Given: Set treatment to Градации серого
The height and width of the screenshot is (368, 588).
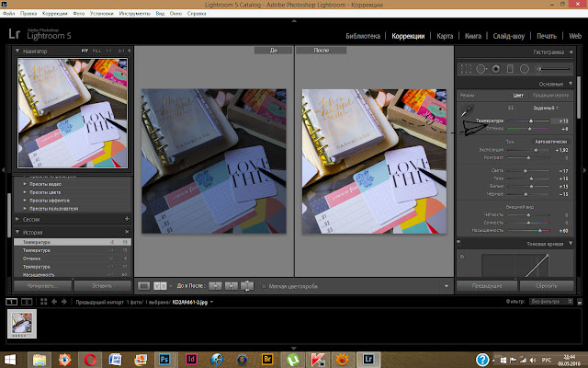Looking at the screenshot, I should (x=551, y=96).
